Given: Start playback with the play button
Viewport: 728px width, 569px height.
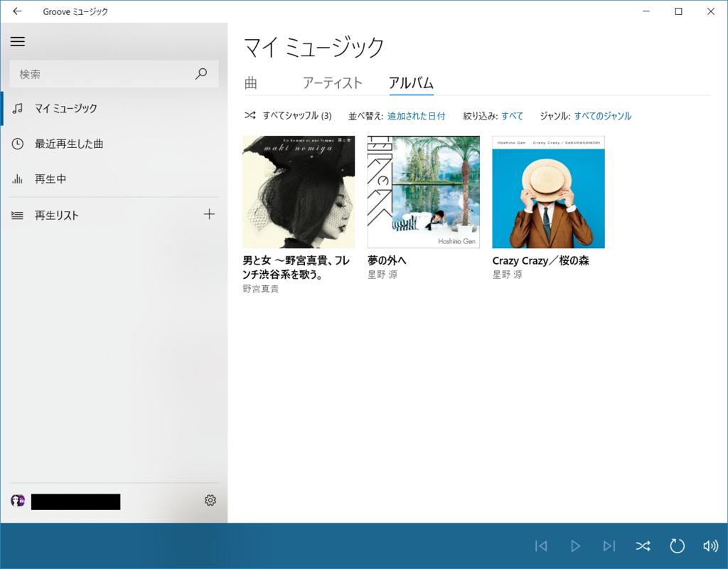Looking at the screenshot, I should tap(575, 546).
